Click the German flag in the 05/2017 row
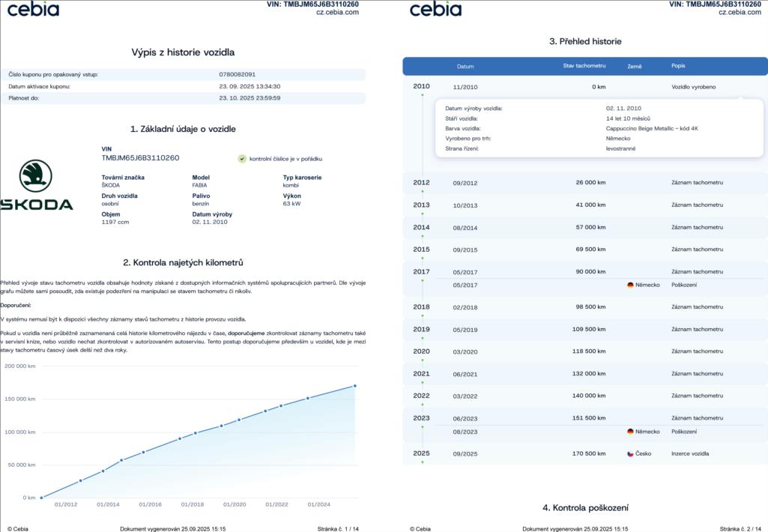This screenshot has height=532, width=768. pyautogui.click(x=630, y=285)
